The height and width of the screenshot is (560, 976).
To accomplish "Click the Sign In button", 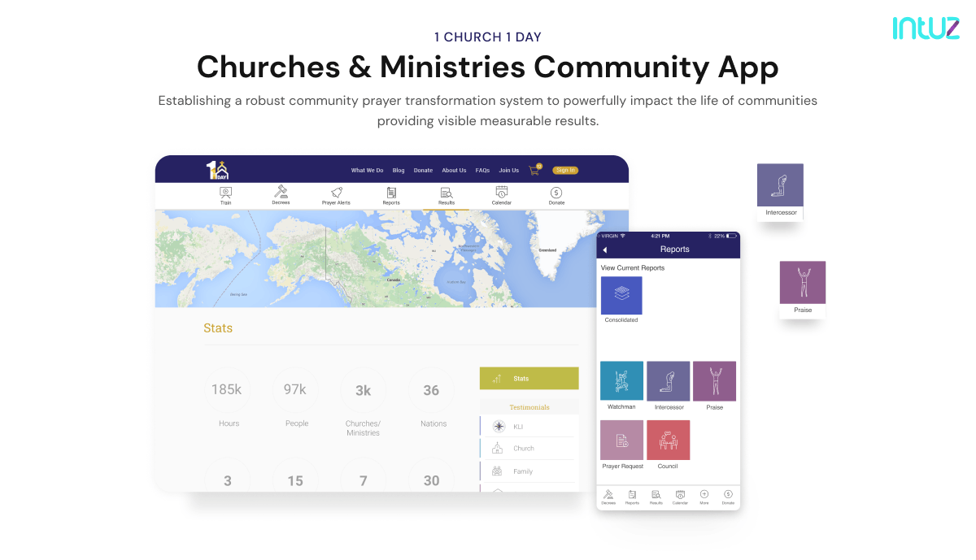I will pyautogui.click(x=565, y=170).
